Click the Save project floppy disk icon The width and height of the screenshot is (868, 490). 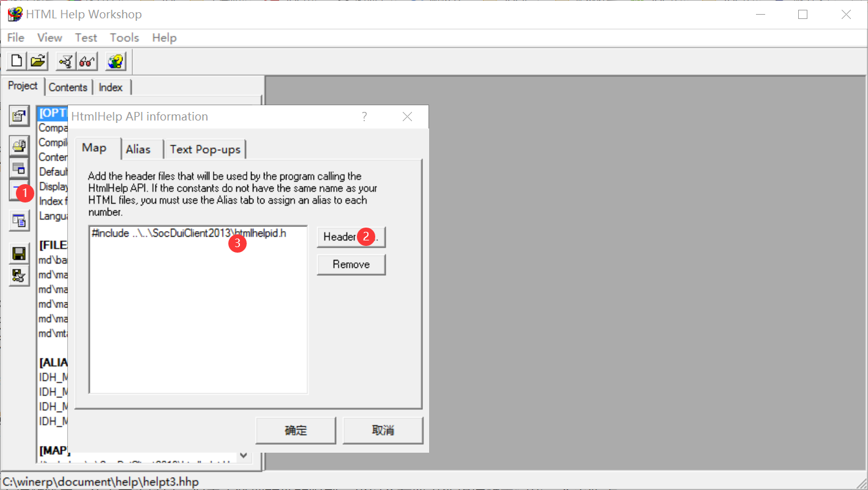click(19, 253)
